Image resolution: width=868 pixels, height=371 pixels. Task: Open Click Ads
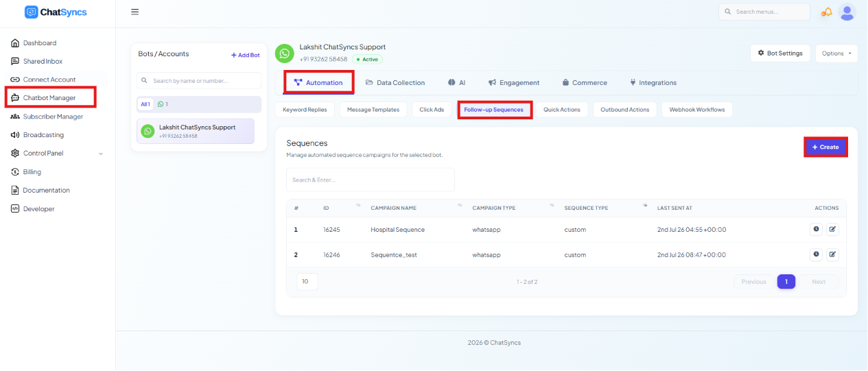pos(432,110)
